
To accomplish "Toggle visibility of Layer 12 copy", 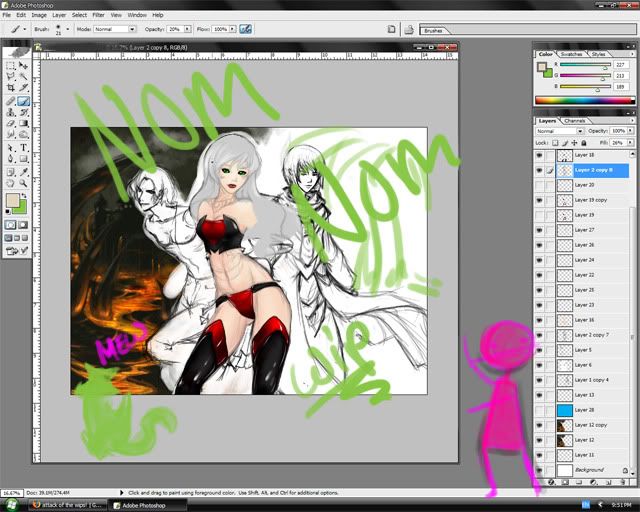I will coord(540,425).
